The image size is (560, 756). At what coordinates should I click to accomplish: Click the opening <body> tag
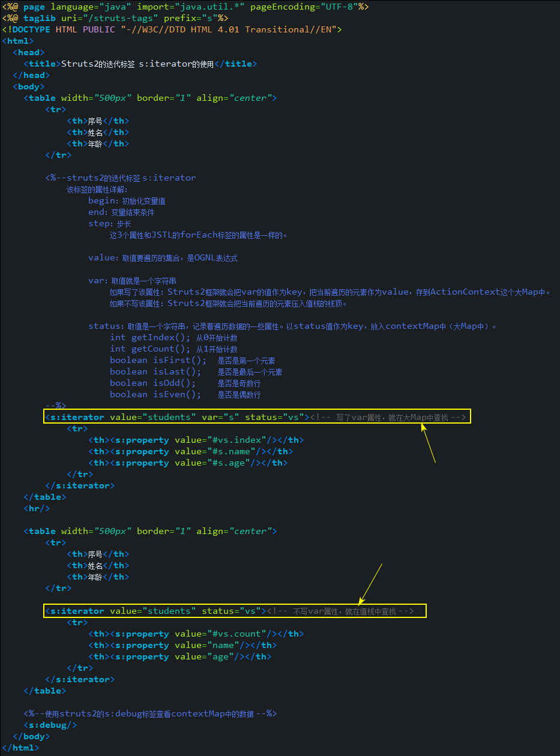(29, 86)
